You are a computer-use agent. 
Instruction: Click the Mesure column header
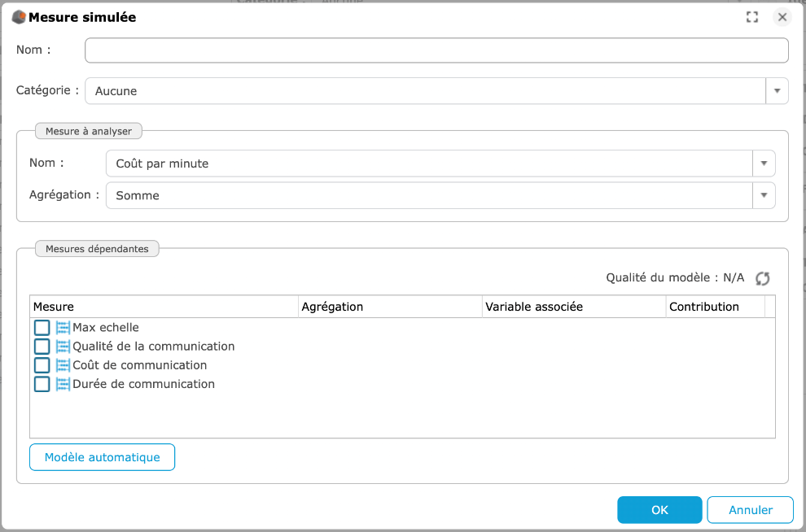[163, 307]
